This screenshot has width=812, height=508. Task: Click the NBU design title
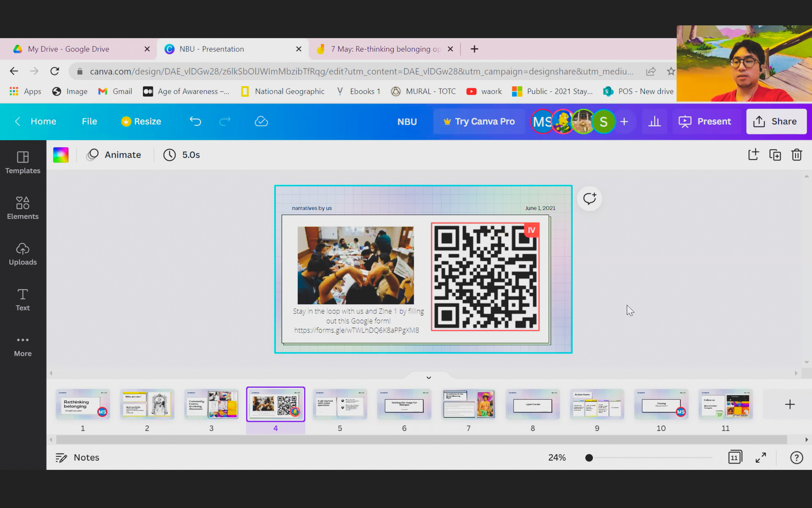tap(407, 122)
